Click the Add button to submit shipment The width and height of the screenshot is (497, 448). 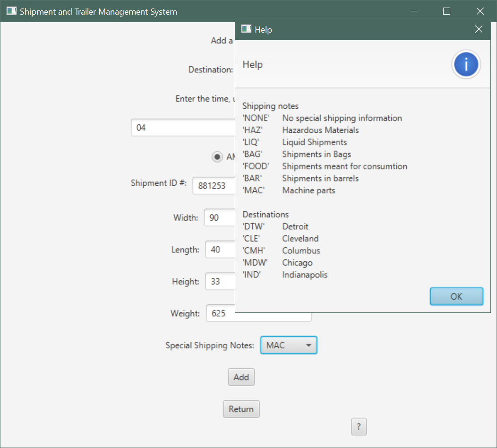point(241,377)
